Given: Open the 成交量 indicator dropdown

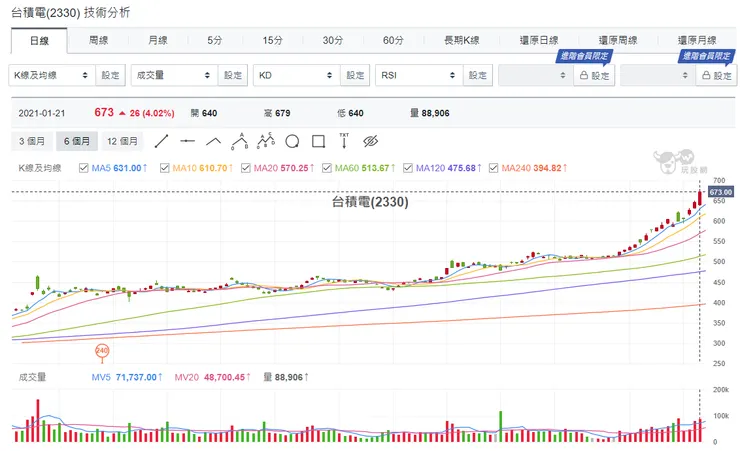Looking at the screenshot, I should (x=173, y=75).
